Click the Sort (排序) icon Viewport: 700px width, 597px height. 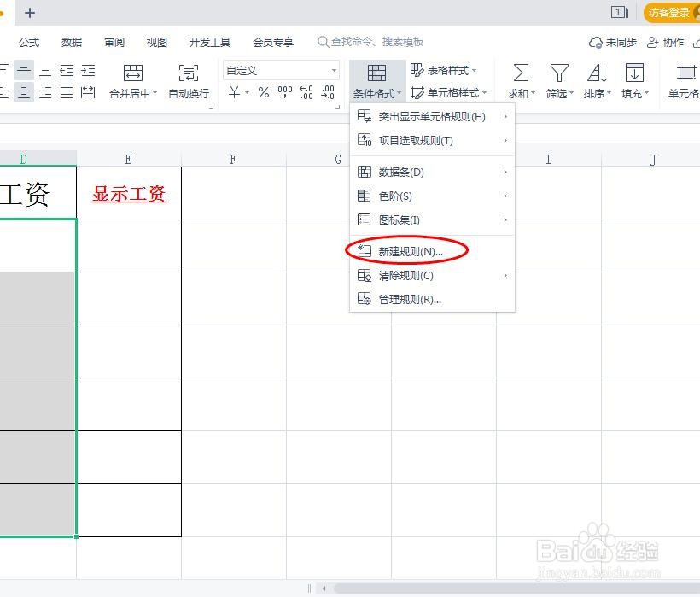597,73
